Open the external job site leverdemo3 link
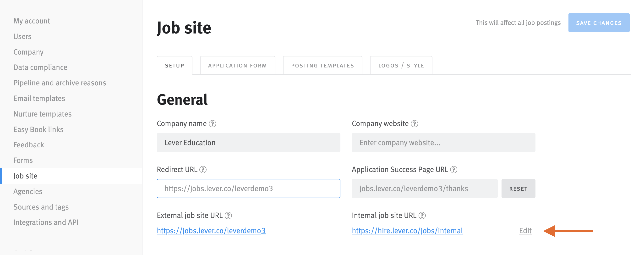The image size is (644, 255). [x=211, y=231]
